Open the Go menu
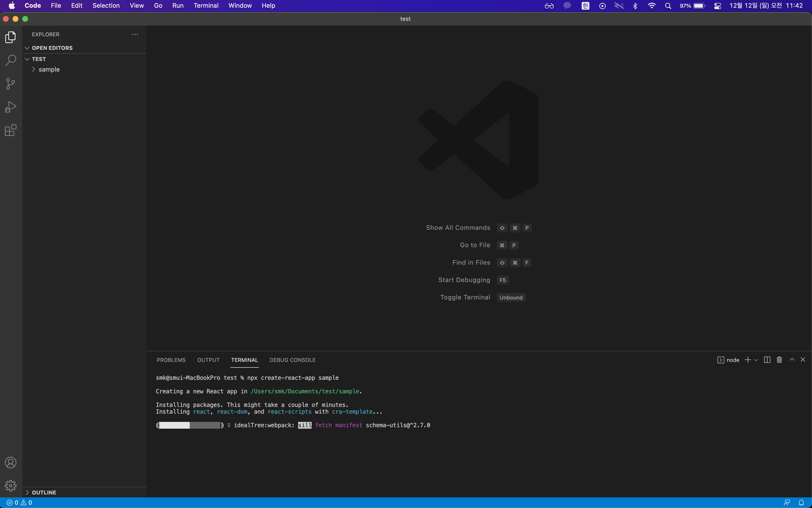Viewport: 812px width, 508px height. click(158, 6)
